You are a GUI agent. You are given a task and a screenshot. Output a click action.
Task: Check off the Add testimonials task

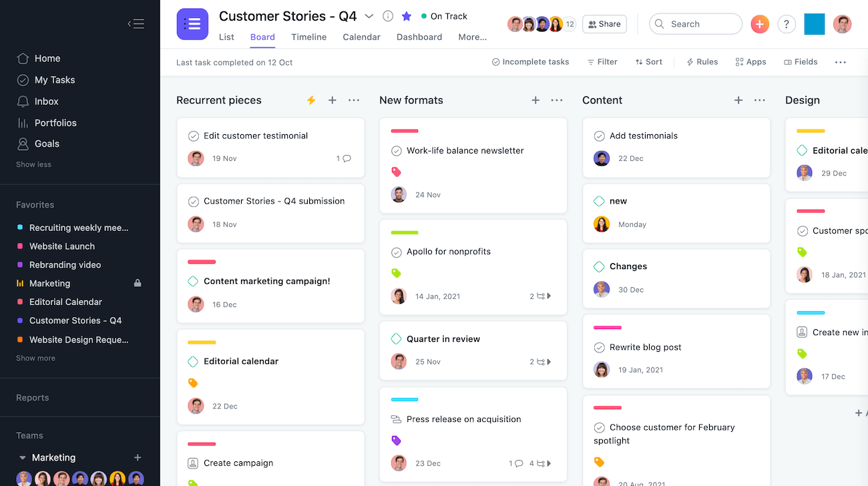(600, 136)
